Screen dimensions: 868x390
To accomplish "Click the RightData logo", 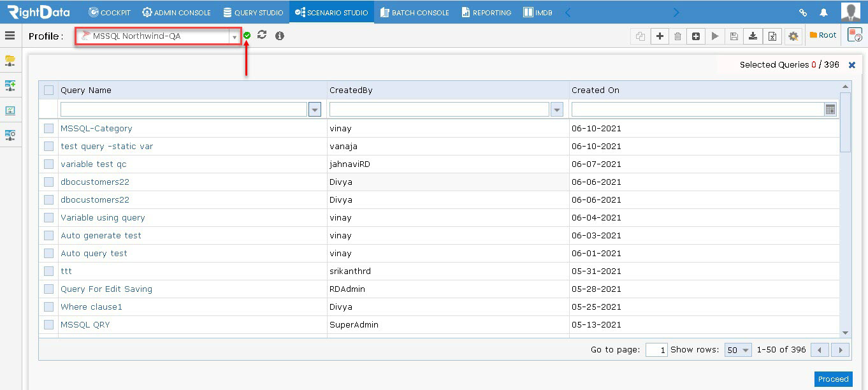I will 40,12.
